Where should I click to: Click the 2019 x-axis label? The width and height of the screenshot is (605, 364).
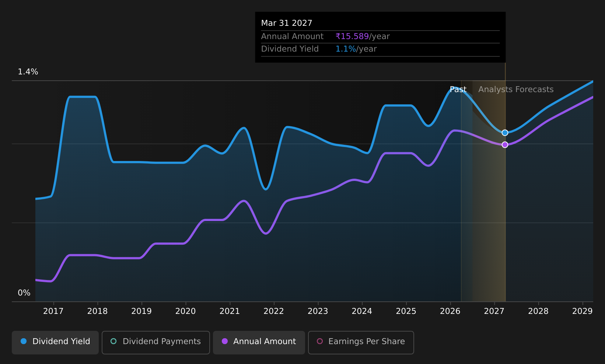(141, 311)
